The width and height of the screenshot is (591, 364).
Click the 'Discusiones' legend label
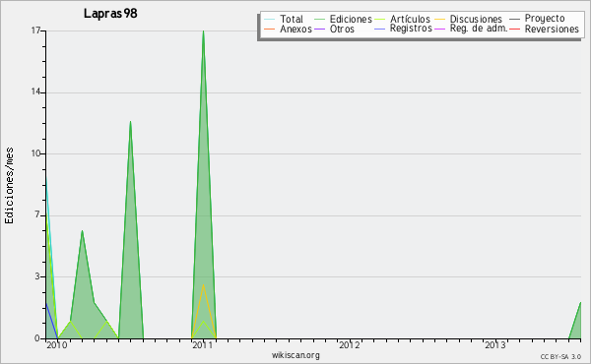pos(476,19)
